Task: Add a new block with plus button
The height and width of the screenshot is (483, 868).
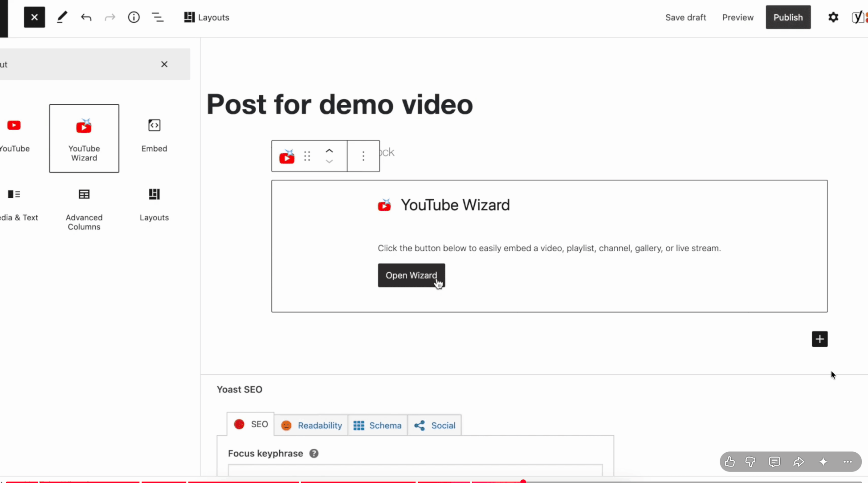Action: point(819,339)
